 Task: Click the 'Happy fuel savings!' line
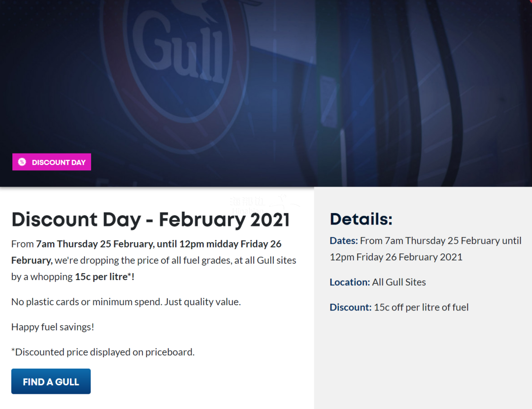coord(53,327)
